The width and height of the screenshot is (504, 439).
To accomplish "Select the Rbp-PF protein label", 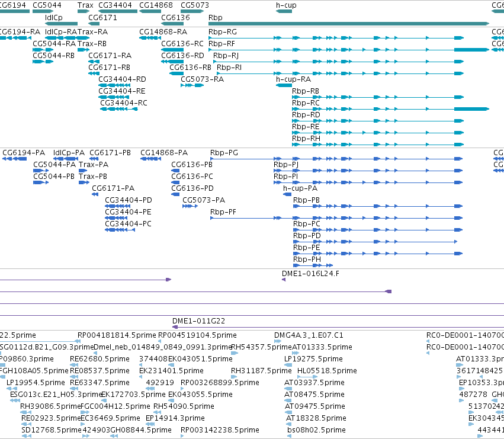I will pos(223,212).
